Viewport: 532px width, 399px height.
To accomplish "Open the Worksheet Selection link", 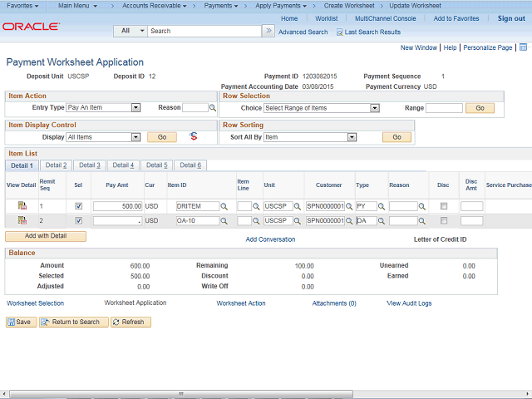I will 35,303.
